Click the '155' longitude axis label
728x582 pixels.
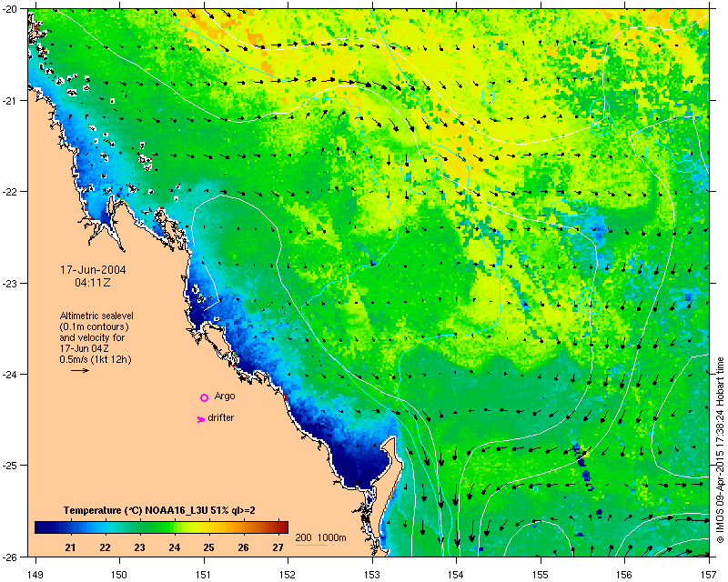tap(541, 575)
